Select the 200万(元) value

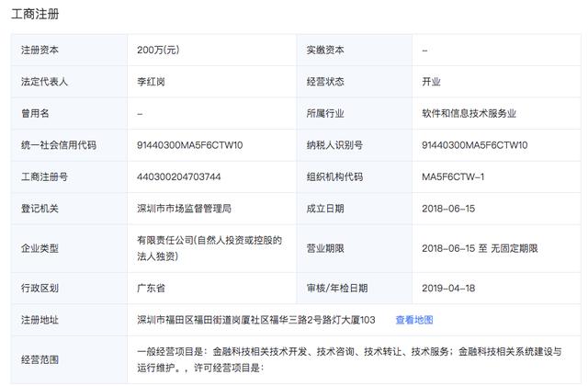click(x=158, y=50)
